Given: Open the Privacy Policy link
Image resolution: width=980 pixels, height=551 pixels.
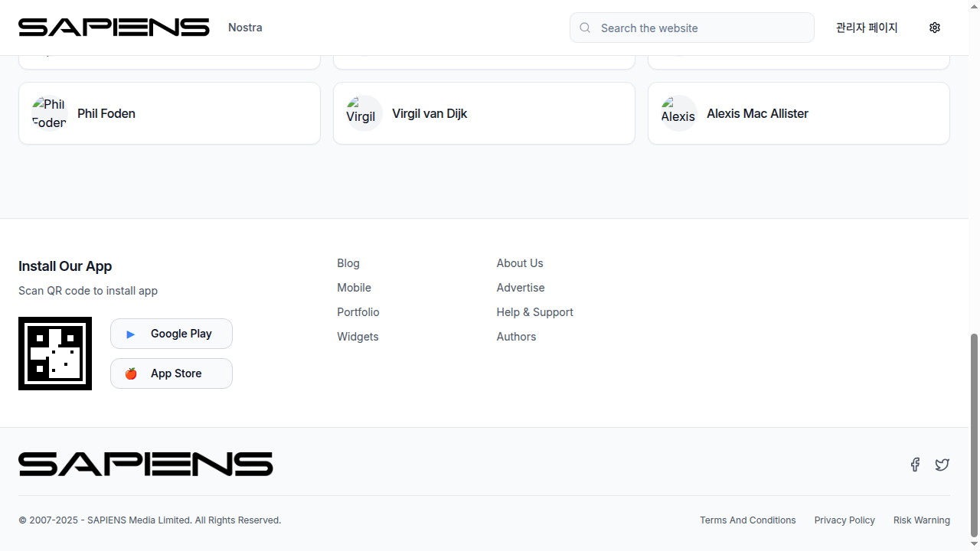Looking at the screenshot, I should (x=844, y=520).
